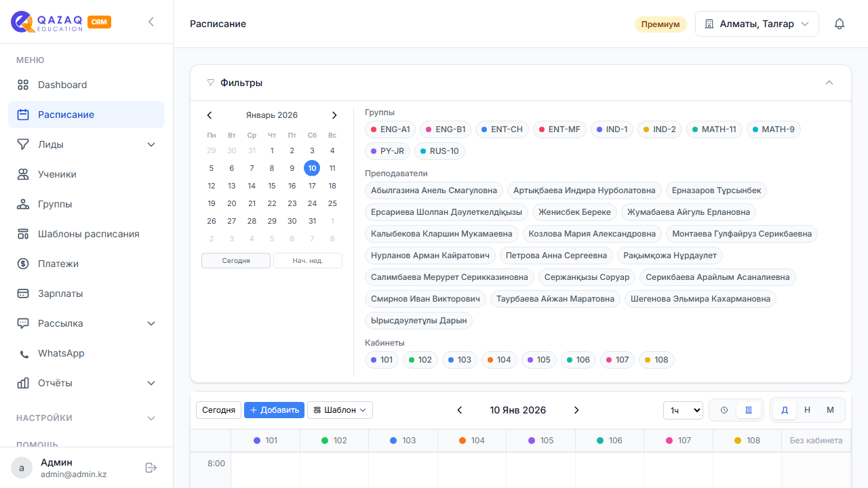This screenshot has height=488, width=868.
Task: Switch to week view Н
Action: (808, 410)
